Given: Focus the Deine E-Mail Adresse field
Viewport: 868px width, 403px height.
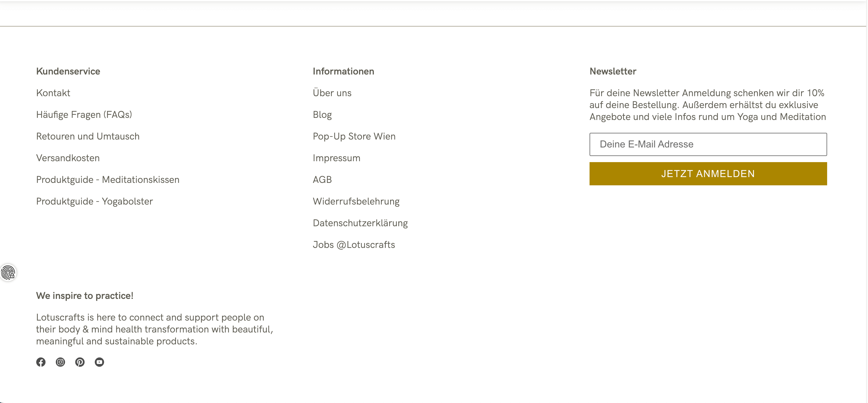Looking at the screenshot, I should 708,144.
